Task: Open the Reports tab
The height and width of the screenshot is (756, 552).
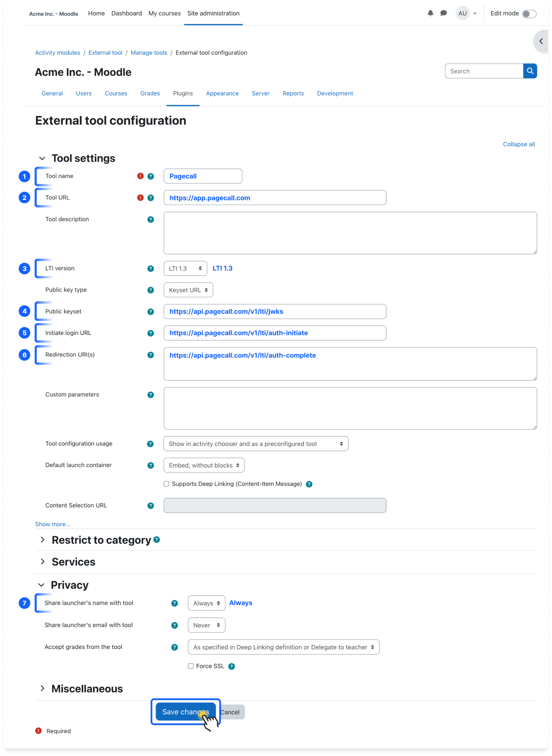Action: point(293,94)
